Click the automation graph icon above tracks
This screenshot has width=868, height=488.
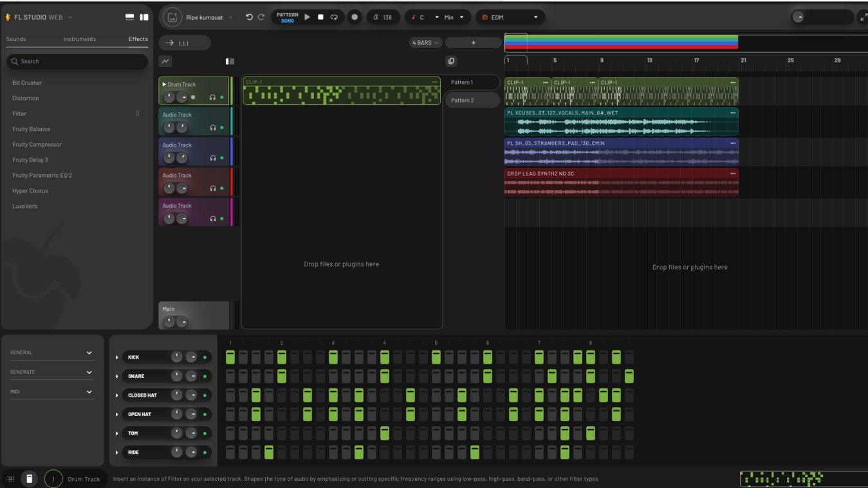coord(165,61)
